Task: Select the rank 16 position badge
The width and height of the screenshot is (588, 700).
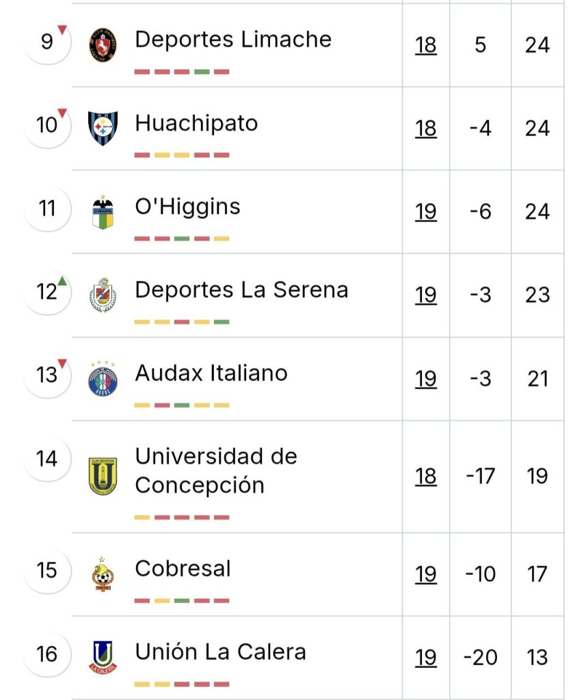Action: pos(47,654)
